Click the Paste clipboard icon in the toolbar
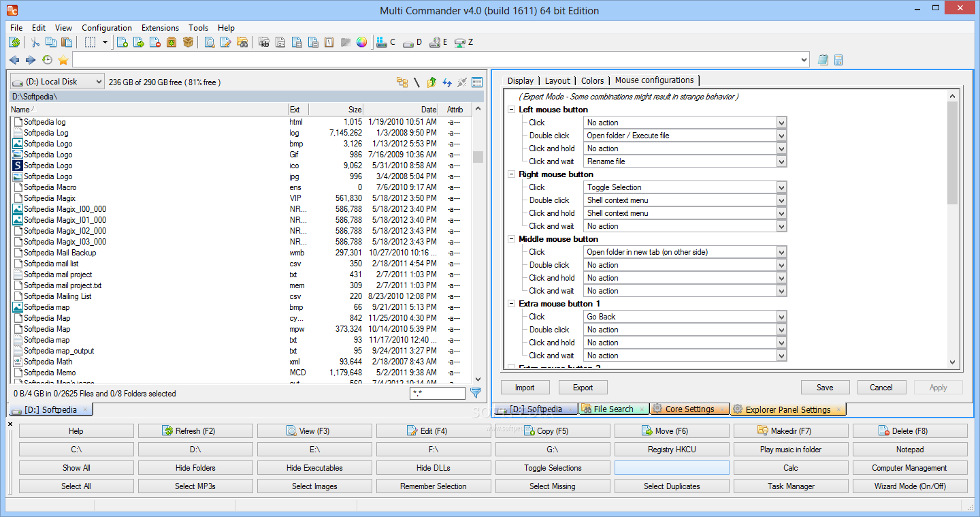Screen dimensions: 980x517 pyautogui.click(x=66, y=42)
